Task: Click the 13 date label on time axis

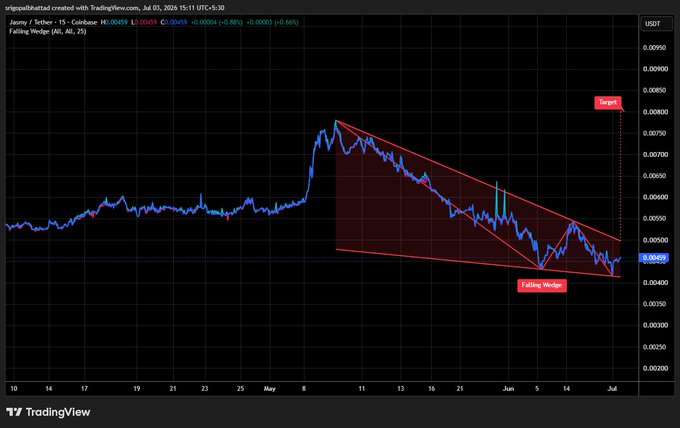Action: (x=400, y=389)
